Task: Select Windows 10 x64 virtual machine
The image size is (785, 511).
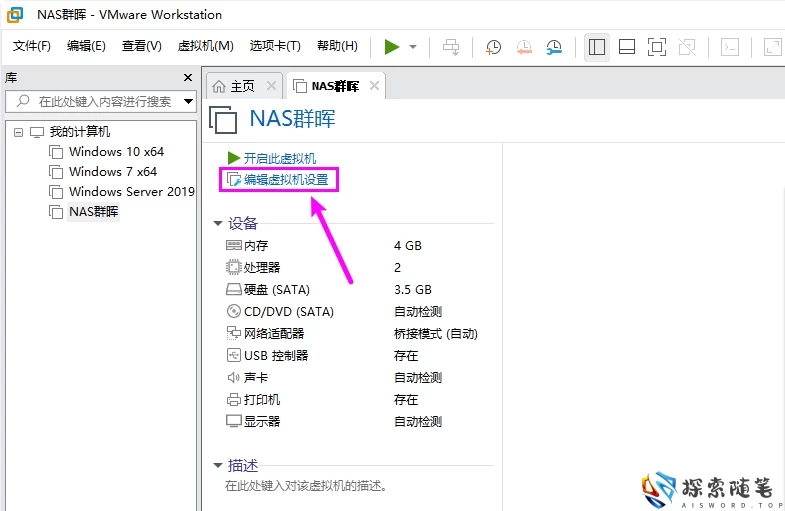Action: [116, 152]
